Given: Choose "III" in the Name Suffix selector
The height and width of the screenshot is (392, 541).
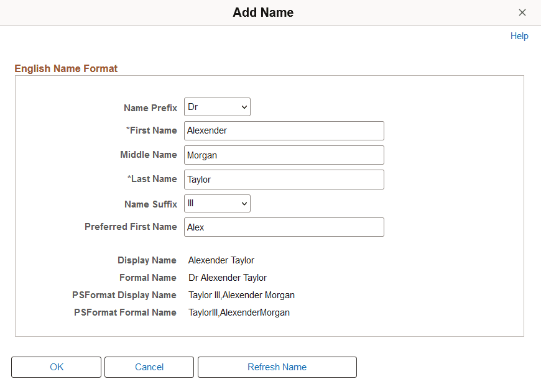Looking at the screenshot, I should pos(216,203).
